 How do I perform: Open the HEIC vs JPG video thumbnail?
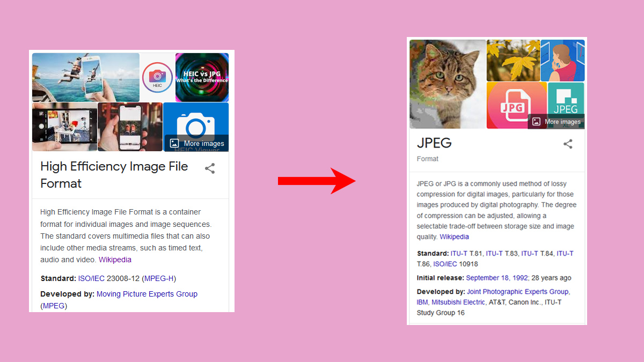(202, 77)
